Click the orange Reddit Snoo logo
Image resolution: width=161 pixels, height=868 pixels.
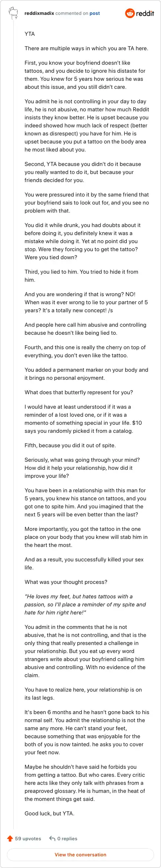coord(130,13)
